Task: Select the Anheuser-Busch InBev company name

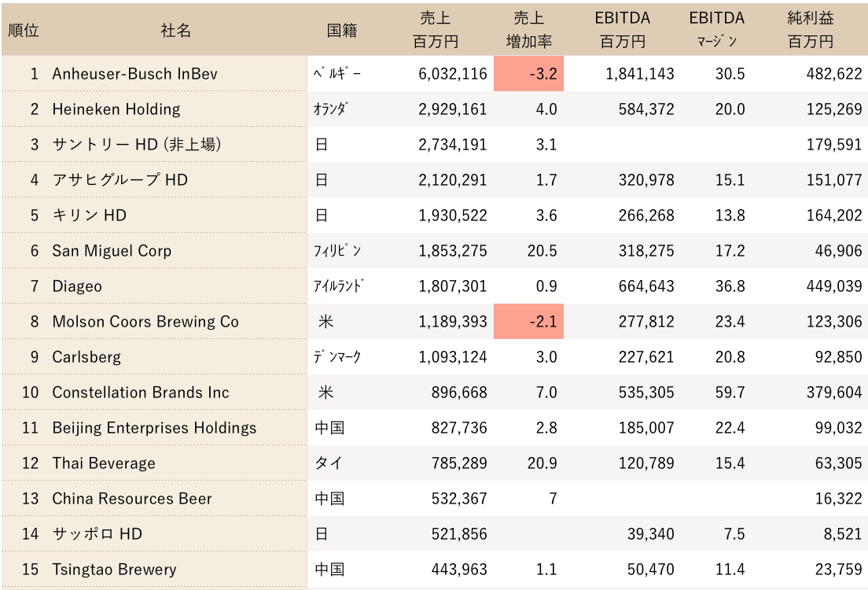Action: coord(135,74)
